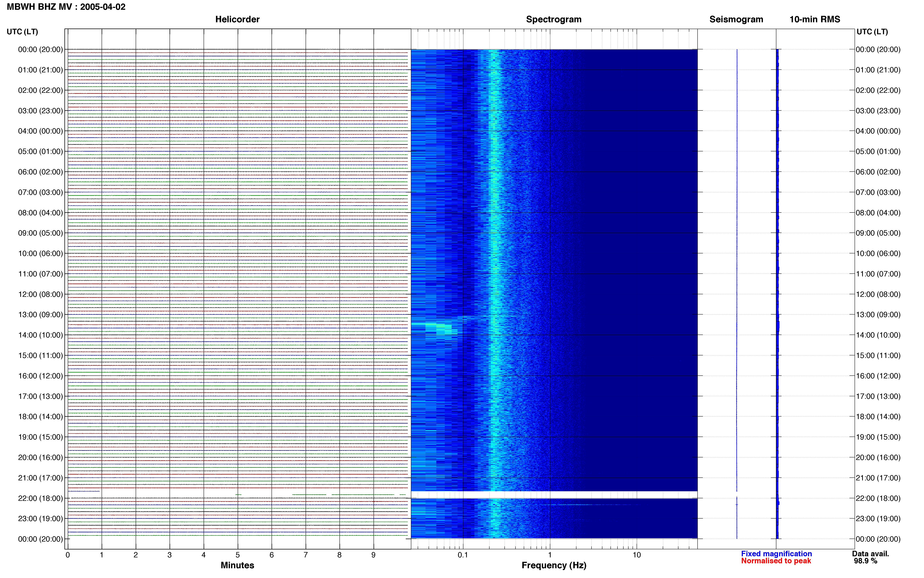This screenshot has height=578, width=924.
Task: Click the UTC (LT) label beside the Helicorder
Action: point(22,32)
